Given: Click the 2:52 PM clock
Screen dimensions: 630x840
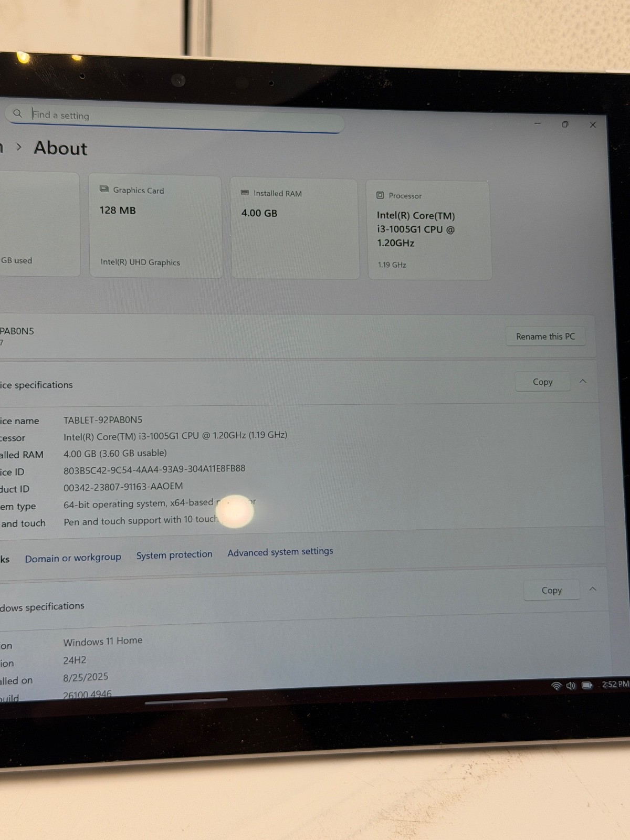Looking at the screenshot, I should click(x=615, y=684).
